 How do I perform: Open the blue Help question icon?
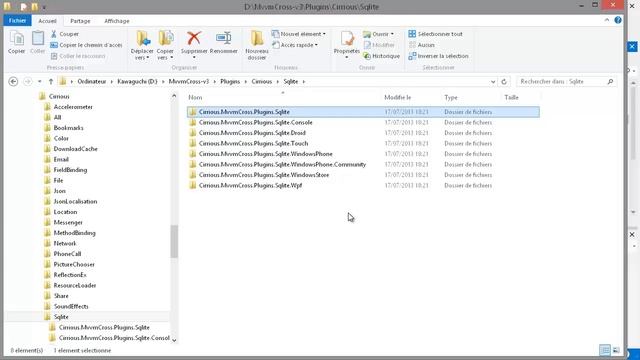pyautogui.click(x=618, y=20)
